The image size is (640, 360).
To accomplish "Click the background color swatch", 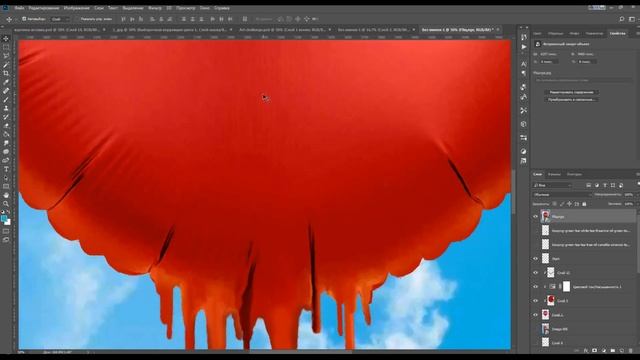I will (x=8, y=222).
